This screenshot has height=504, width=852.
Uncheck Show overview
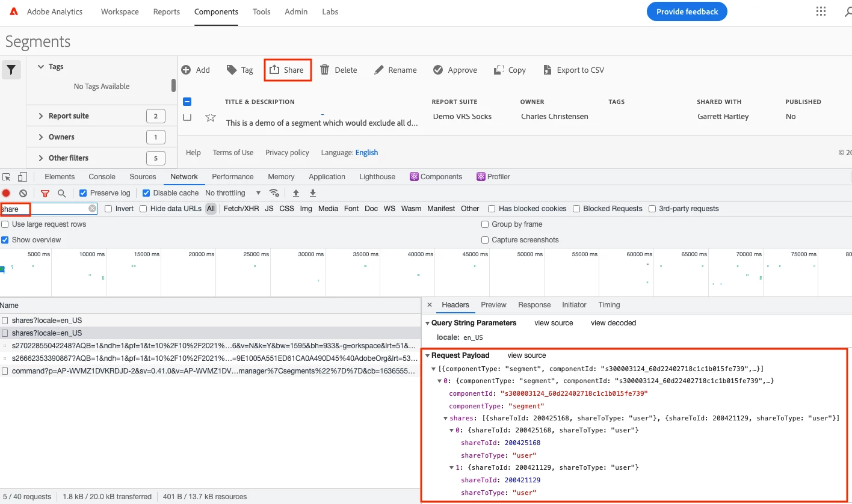click(5, 240)
